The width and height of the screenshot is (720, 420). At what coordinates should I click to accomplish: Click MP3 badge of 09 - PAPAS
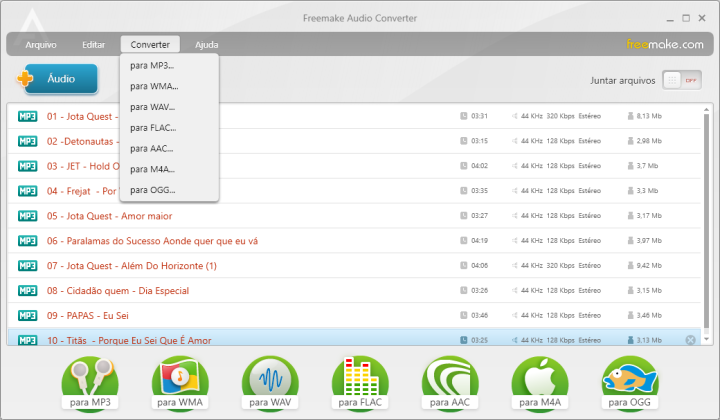(x=28, y=315)
